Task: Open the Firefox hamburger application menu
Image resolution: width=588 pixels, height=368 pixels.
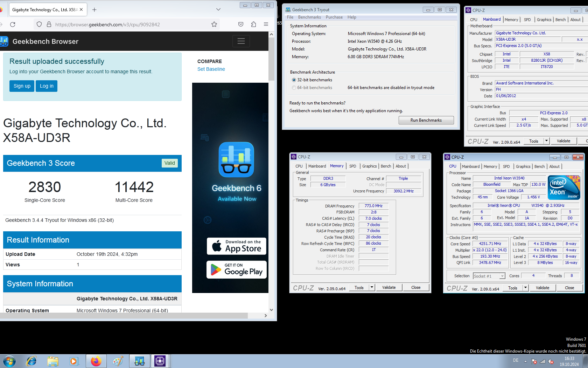Action: click(266, 24)
